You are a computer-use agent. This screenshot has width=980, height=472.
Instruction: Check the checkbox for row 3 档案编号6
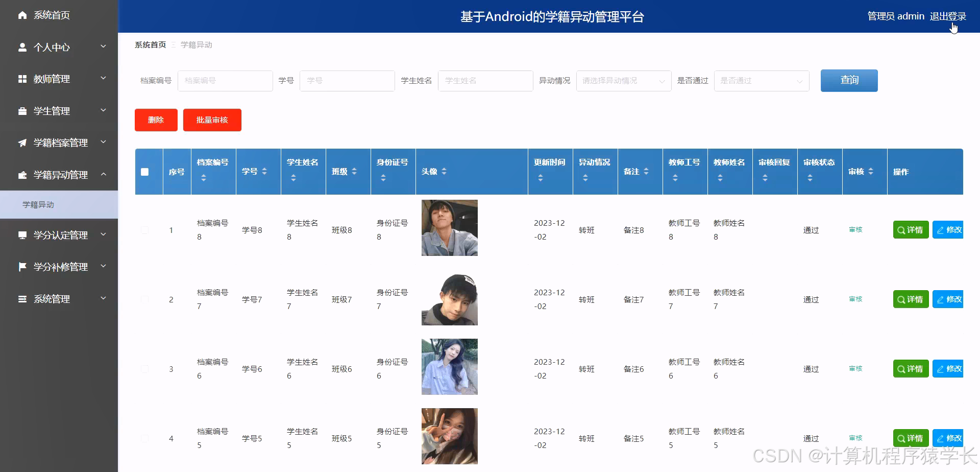pyautogui.click(x=145, y=368)
